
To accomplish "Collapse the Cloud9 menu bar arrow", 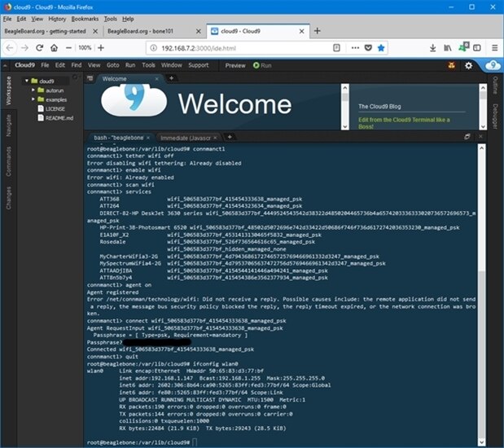I will click(x=5, y=66).
